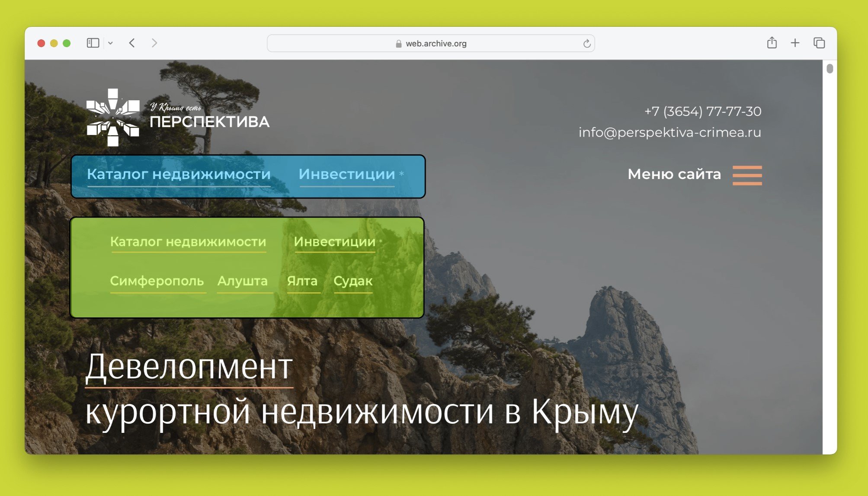The image size is (868, 496).
Task: Select the Алушта city link
Action: (243, 281)
